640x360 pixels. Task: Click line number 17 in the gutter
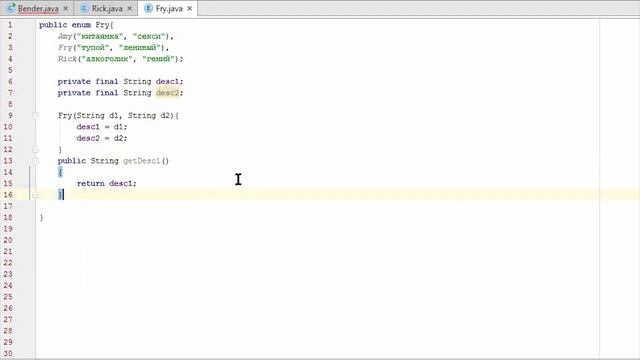8,206
